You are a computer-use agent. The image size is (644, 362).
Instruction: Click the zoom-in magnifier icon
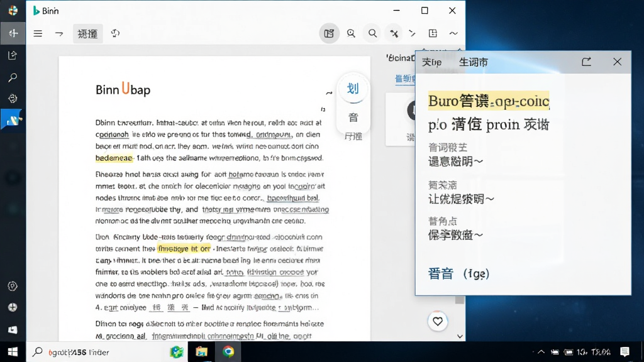click(351, 33)
